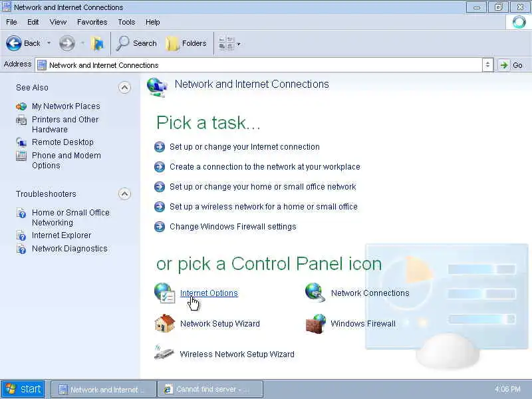
Task: Select 'Set up a wireless network for a home or small office'
Action: (x=263, y=207)
